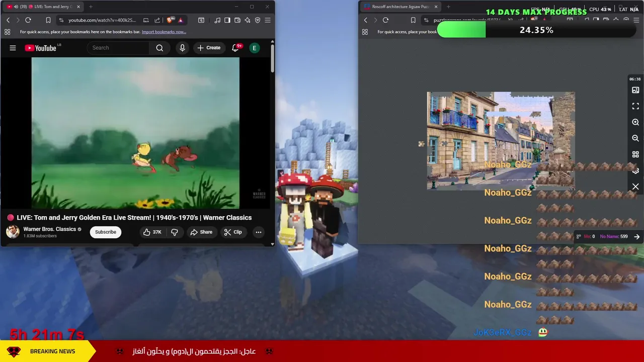Zoom out on the jigsaw puzzle
The height and width of the screenshot is (362, 644).
[x=635, y=138]
